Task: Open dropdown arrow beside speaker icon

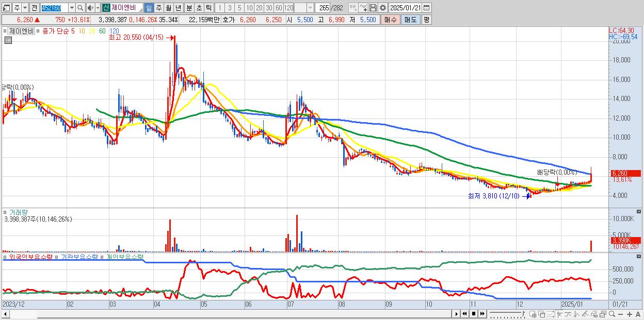Action: point(98,8)
